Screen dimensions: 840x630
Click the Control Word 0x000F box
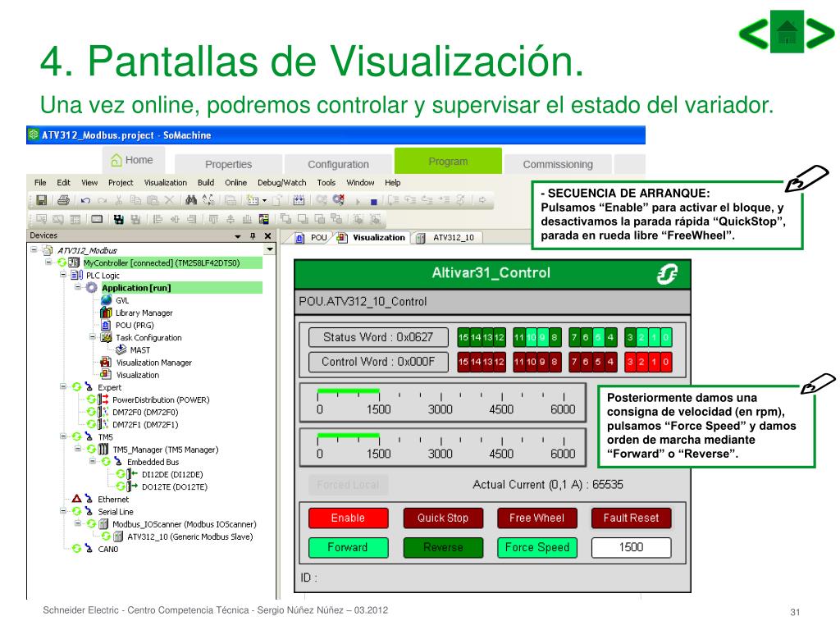(378, 362)
